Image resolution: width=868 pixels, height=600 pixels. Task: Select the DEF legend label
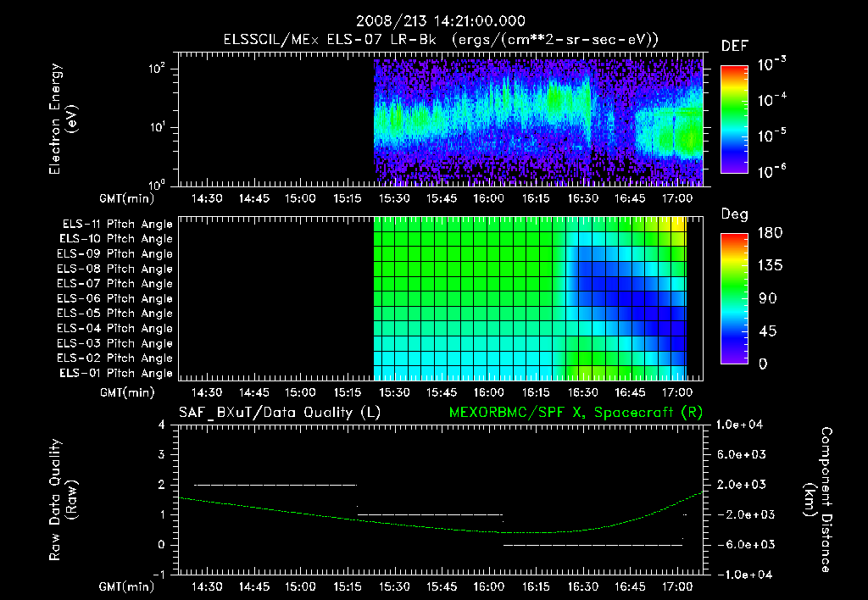[735, 47]
